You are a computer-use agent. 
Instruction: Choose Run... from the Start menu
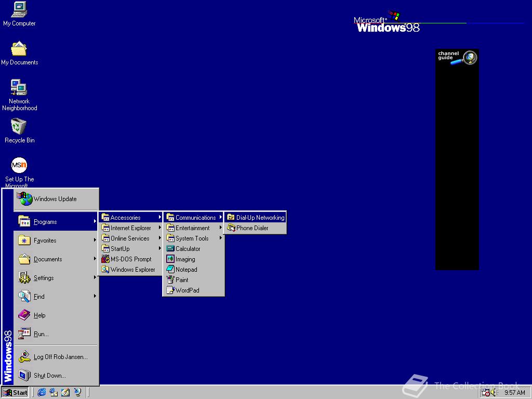point(56,334)
